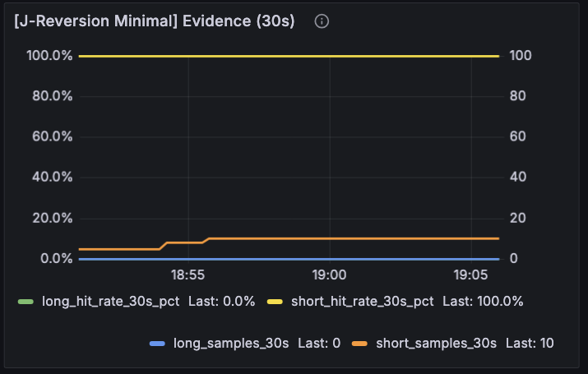Open the J-Reversion Minimal Evidence panel title menu
Screen dimensions: 588x374
point(154,21)
